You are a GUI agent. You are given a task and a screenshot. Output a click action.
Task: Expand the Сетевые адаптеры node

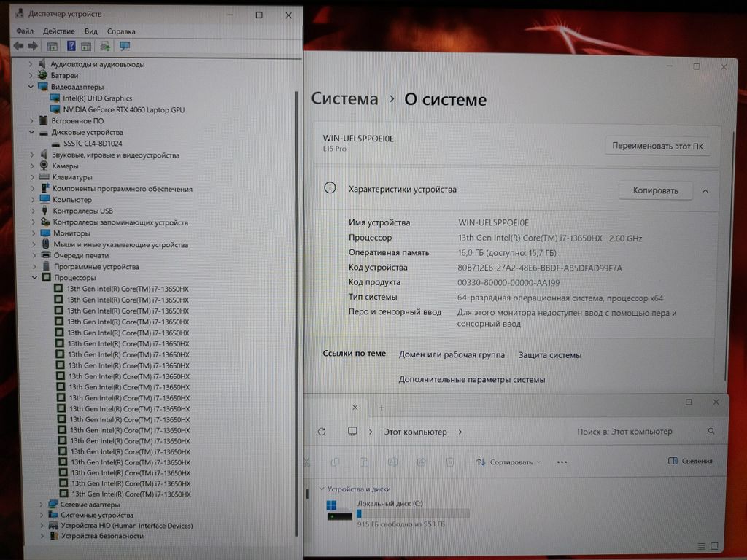pos(41,504)
